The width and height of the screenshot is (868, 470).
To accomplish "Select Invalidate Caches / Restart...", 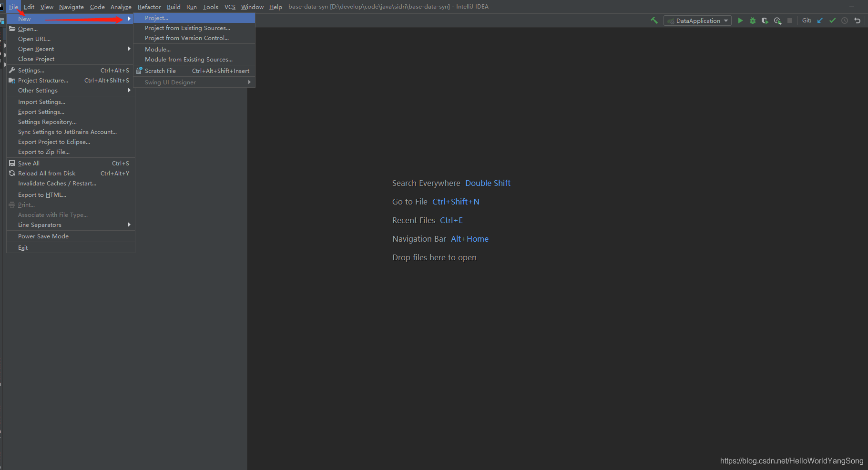I will coord(71,183).
